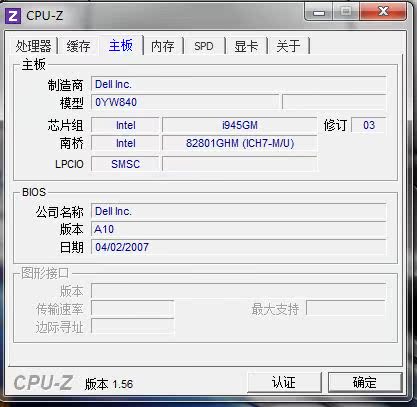Screen dimensions: 417x407
Task: Click the revision field showing 03
Action: [369, 125]
